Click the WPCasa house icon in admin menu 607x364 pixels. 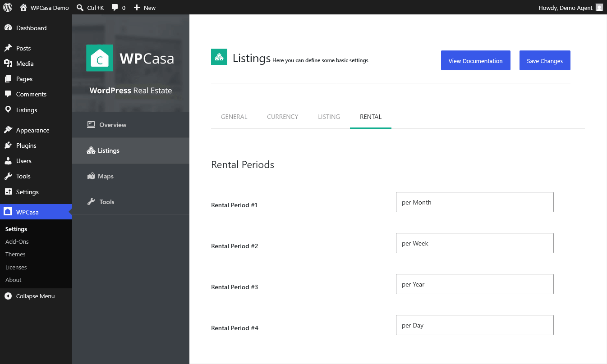coord(8,212)
